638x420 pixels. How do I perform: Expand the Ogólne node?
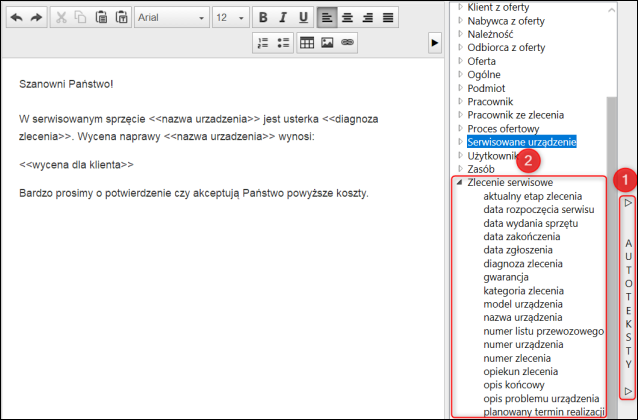461,74
